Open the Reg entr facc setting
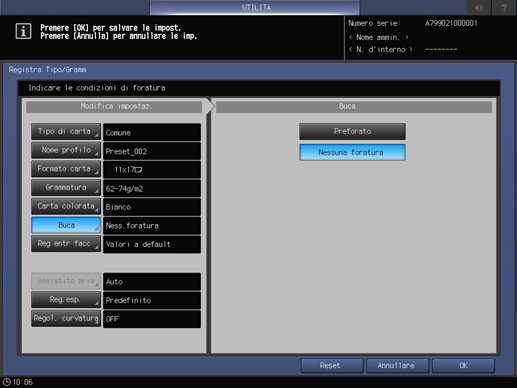 pos(66,244)
